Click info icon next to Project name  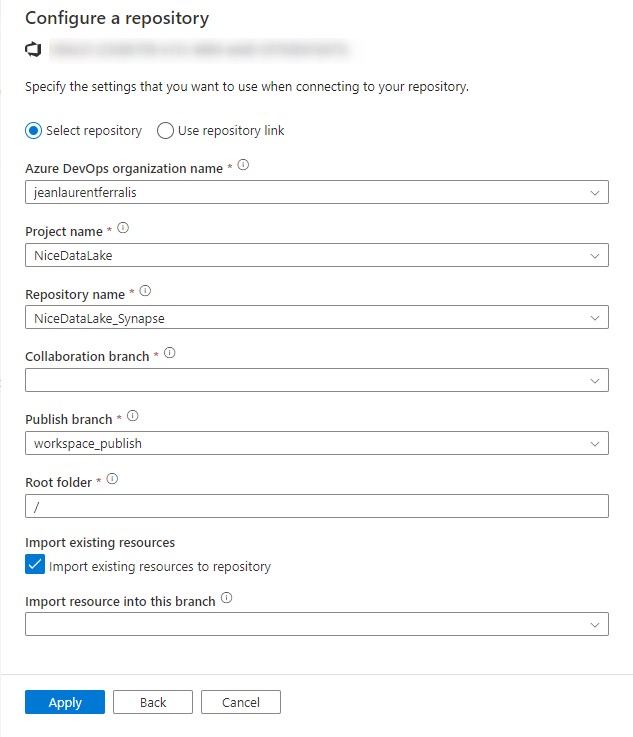point(123,228)
